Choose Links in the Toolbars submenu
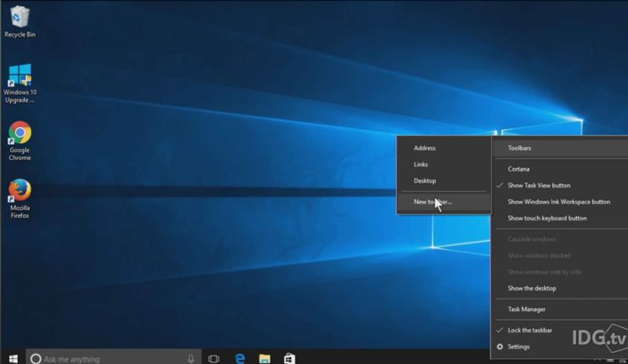The image size is (628, 364). pyautogui.click(x=444, y=165)
